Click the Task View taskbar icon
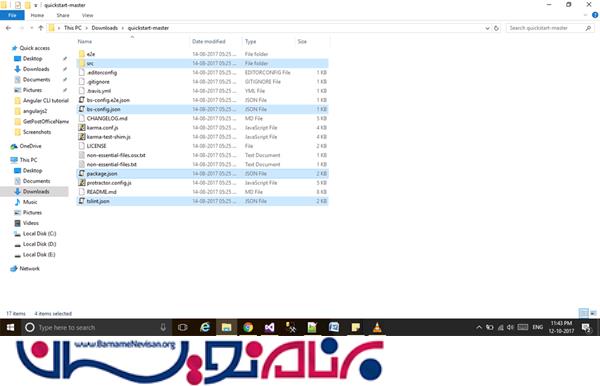The width and height of the screenshot is (600, 386). click(183, 327)
